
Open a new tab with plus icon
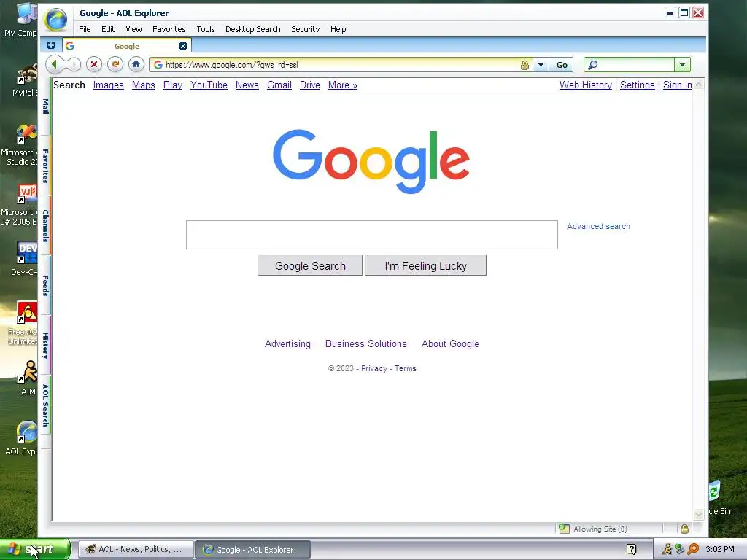point(50,45)
